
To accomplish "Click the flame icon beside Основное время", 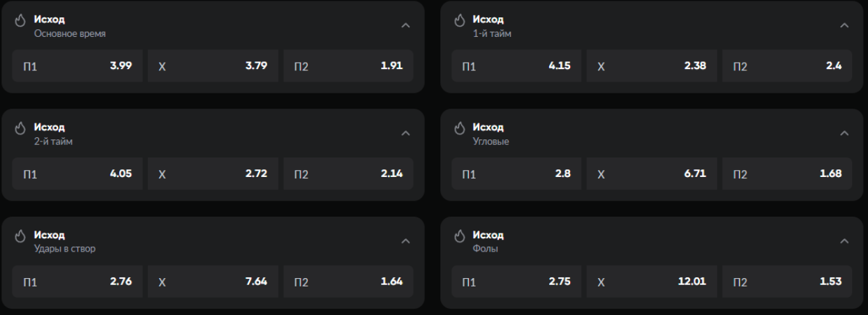I will pyautogui.click(x=20, y=20).
